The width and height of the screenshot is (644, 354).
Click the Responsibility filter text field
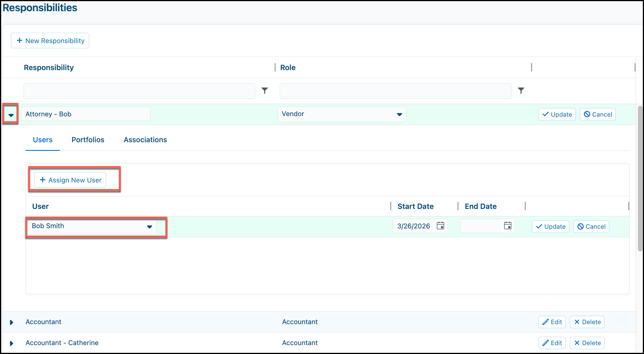pyautogui.click(x=139, y=91)
